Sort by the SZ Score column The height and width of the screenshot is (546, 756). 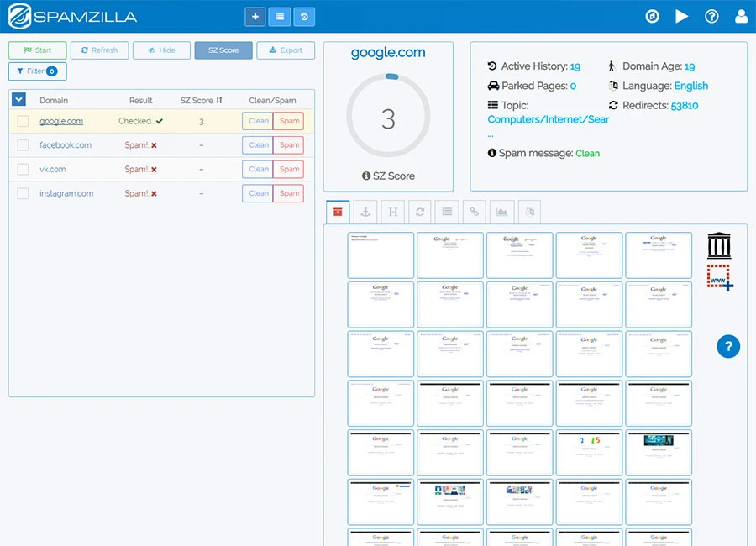[202, 100]
